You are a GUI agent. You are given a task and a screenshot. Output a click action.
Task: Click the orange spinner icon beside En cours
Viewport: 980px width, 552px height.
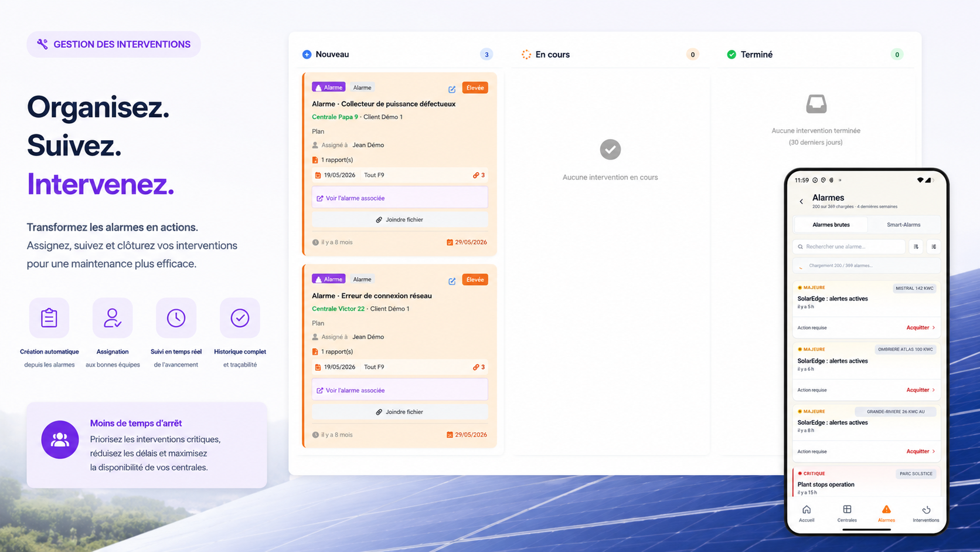(x=526, y=55)
